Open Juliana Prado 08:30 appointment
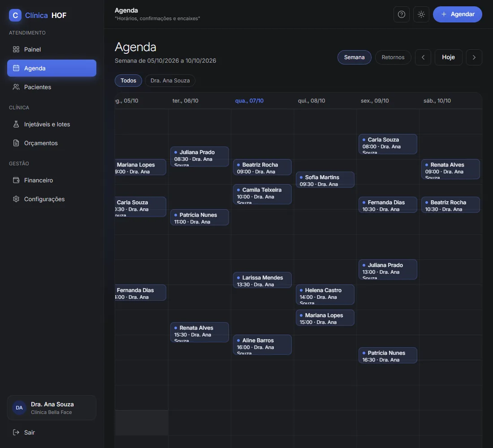The height and width of the screenshot is (448, 493). (x=199, y=156)
